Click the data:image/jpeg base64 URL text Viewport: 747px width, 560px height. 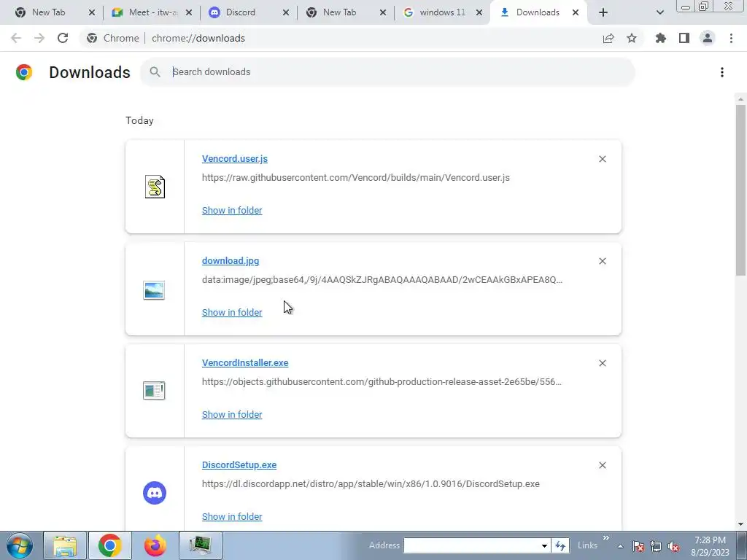(x=382, y=279)
